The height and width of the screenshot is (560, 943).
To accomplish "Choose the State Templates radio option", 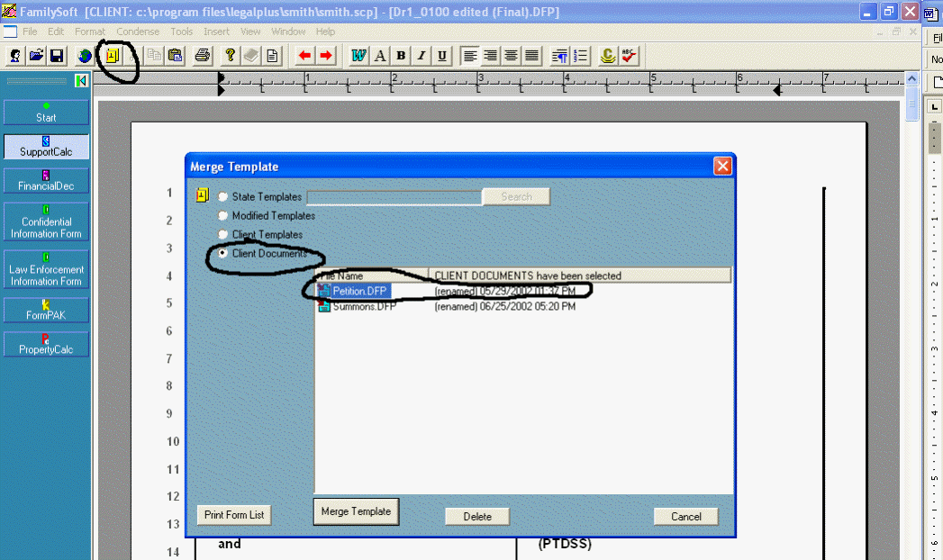I will click(222, 196).
